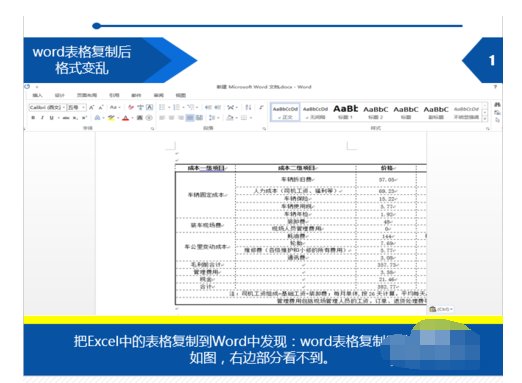Click the Asian layout icon
Image resolution: width=522 pixels, height=383 pixels.
pos(231,107)
